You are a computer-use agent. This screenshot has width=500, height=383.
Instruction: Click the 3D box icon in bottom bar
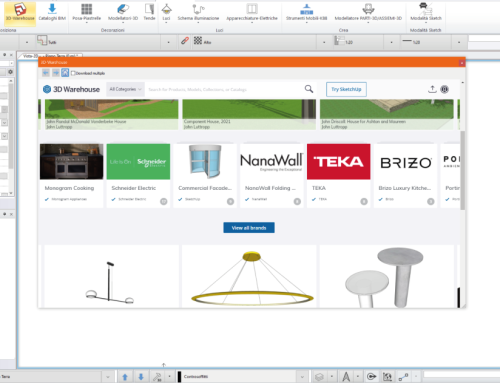pos(319,377)
